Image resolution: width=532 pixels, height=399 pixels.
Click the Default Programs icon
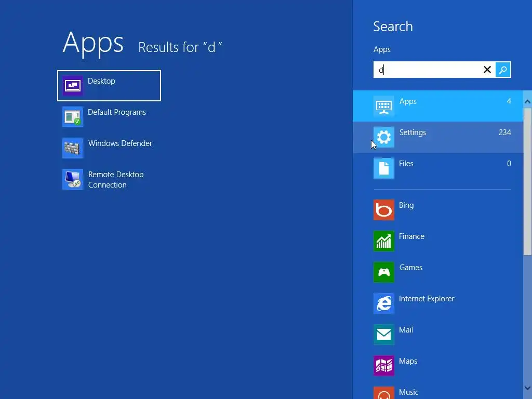72,117
